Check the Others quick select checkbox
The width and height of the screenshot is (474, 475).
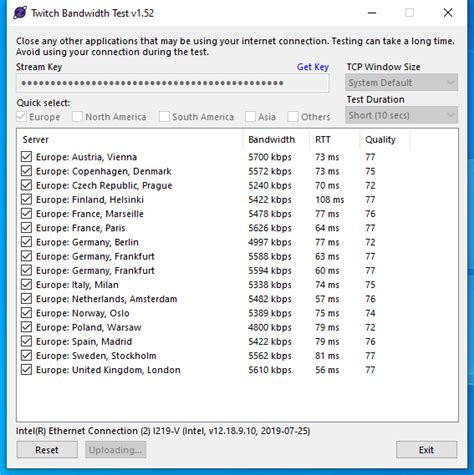(293, 117)
